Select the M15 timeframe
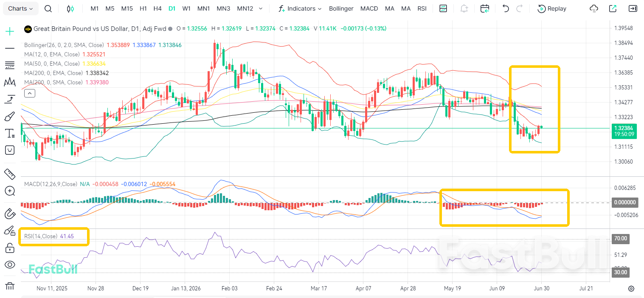This screenshot has width=644, height=298. [127, 8]
